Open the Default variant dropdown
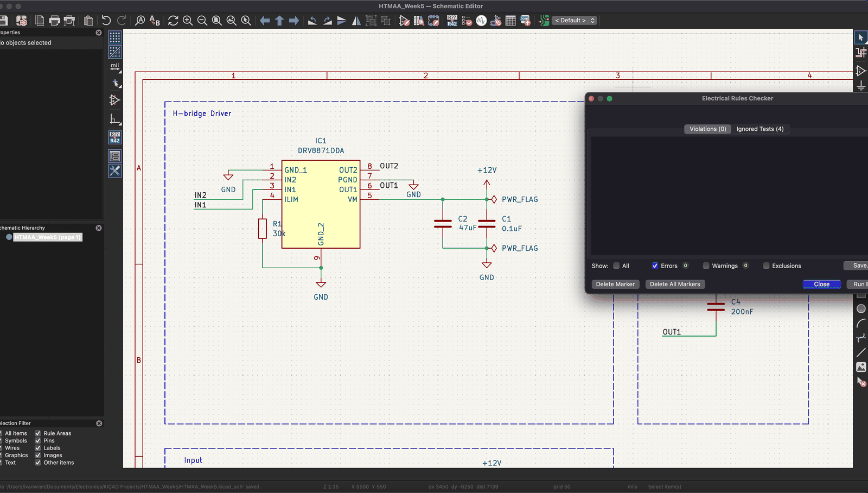The image size is (868, 493). pyautogui.click(x=575, y=21)
